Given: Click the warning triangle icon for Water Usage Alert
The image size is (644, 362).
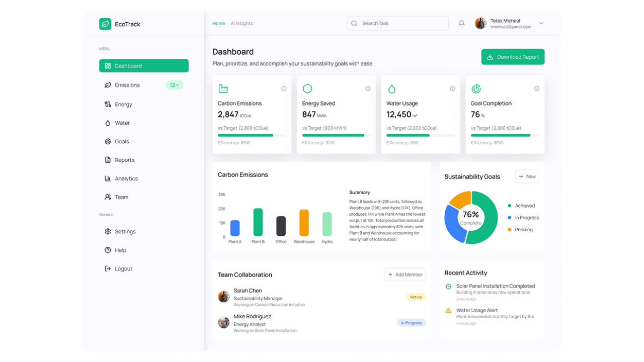Looking at the screenshot, I should [x=448, y=311].
